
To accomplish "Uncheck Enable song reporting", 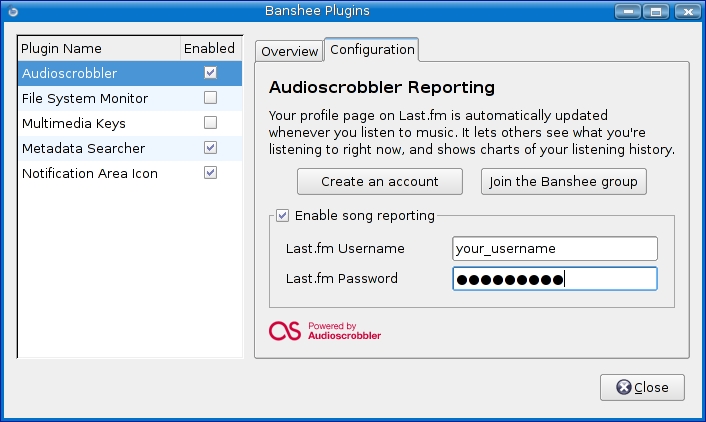I will (x=283, y=215).
